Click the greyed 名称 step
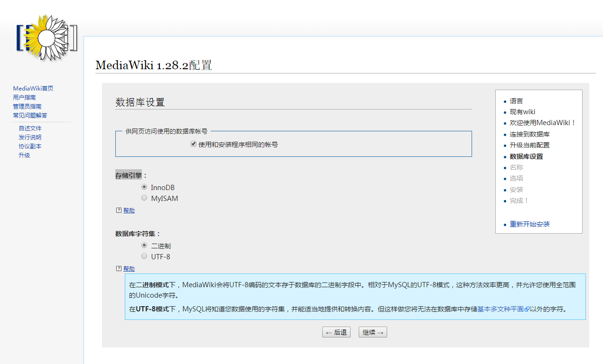The image size is (603, 364). coord(516,167)
